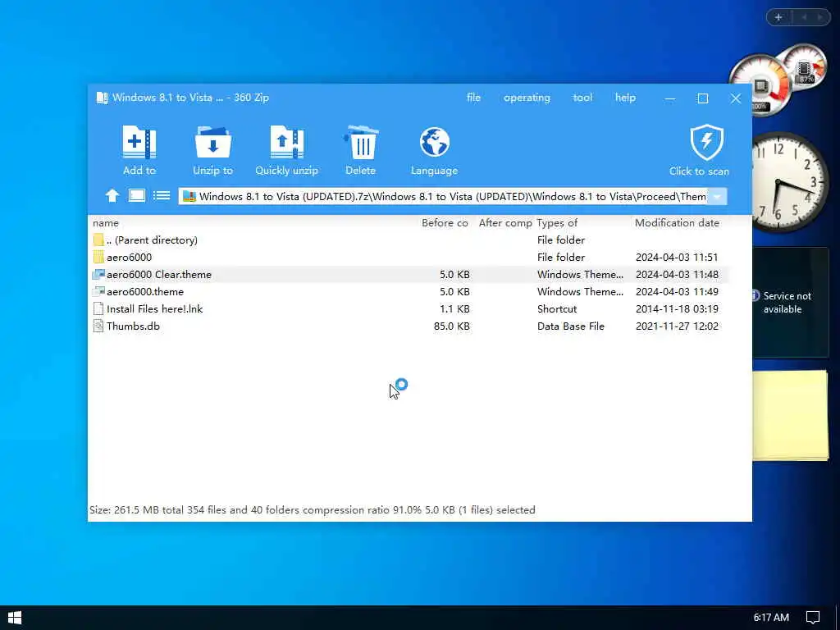Screen dimensions: 840x630
Task: Sort by the Types of column header
Action: pyautogui.click(x=557, y=223)
